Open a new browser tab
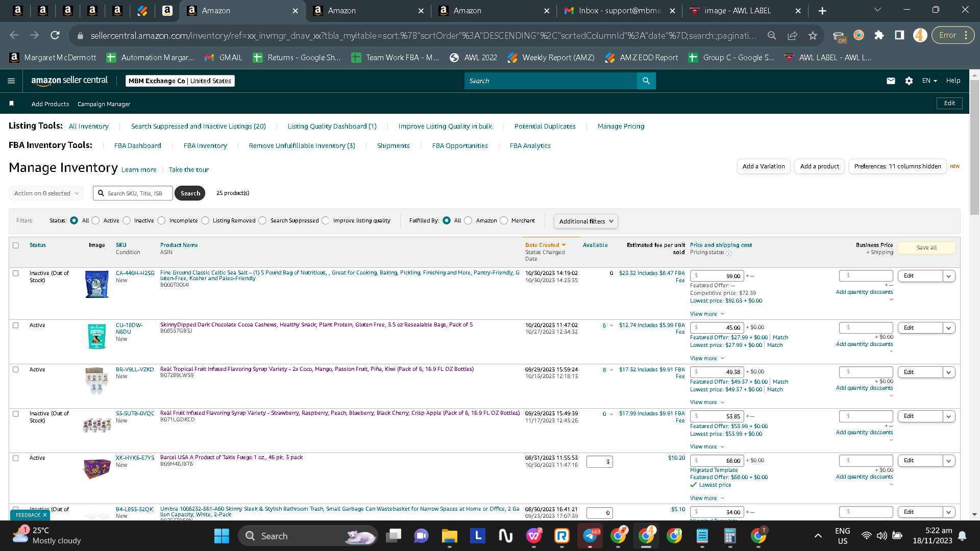Screen dimensions: 980x551 click(x=822, y=11)
